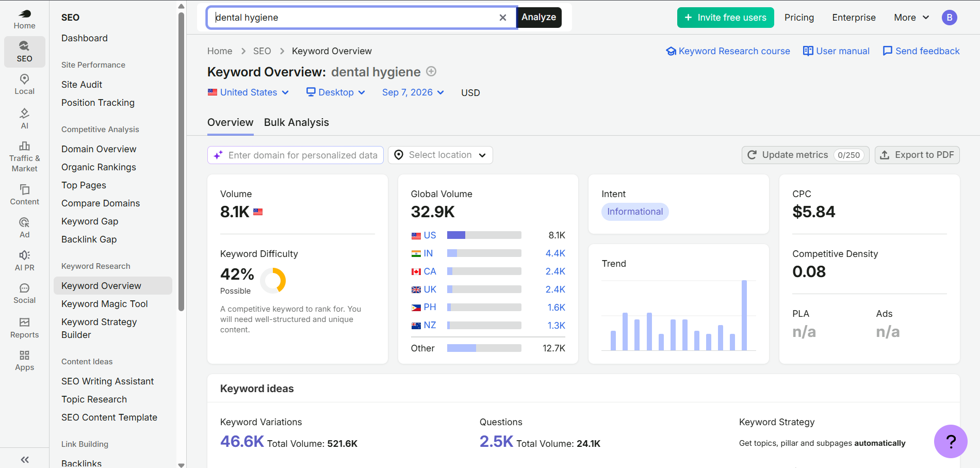Viewport: 980px width, 468px height.
Task: Click the tallest bar in the Trend chart
Action: click(744, 315)
